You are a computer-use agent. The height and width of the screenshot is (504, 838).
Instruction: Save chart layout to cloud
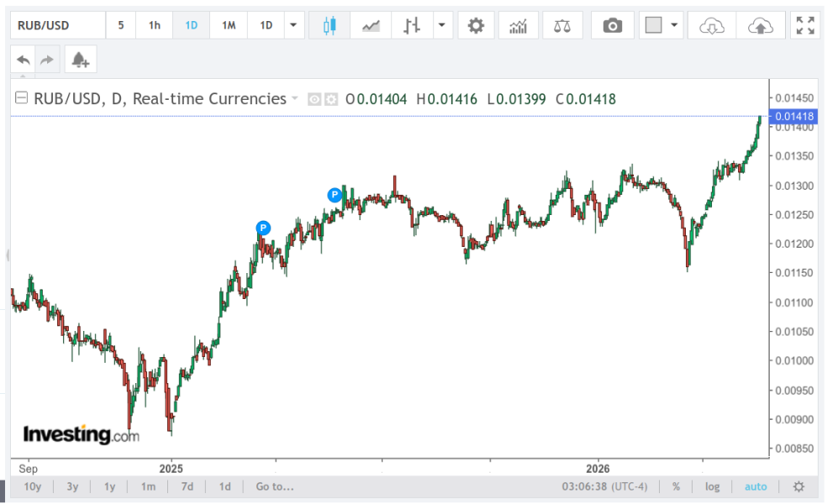(761, 25)
